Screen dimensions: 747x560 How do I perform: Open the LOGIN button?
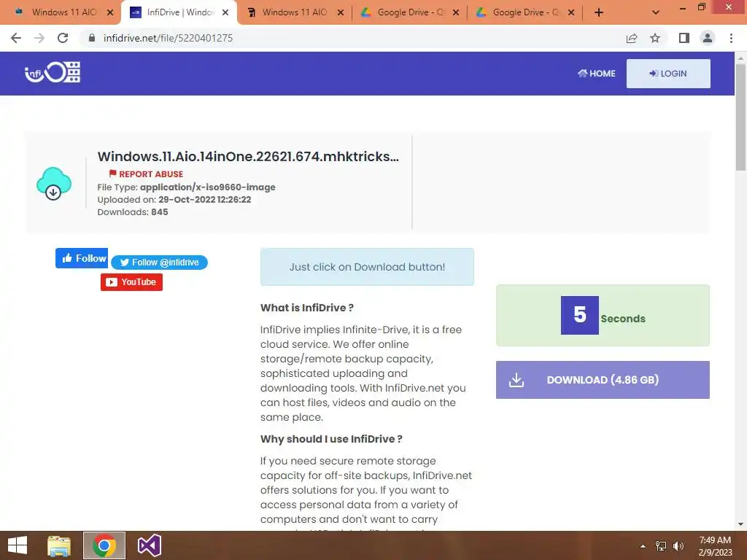point(668,74)
